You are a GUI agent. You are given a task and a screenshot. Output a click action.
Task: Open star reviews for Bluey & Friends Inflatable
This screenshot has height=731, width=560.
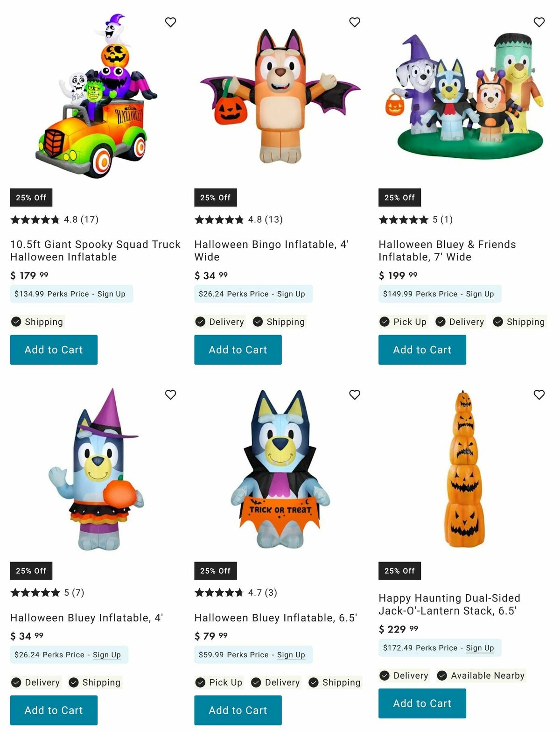404,219
